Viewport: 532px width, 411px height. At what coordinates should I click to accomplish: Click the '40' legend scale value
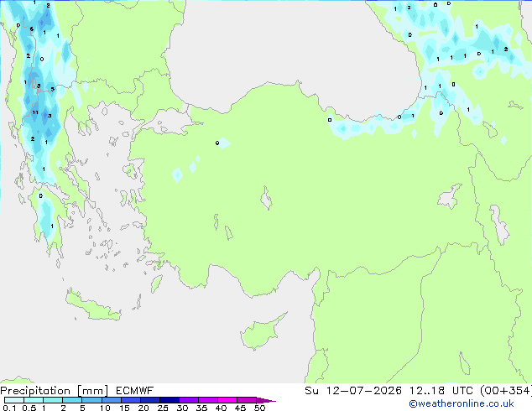coord(221,408)
